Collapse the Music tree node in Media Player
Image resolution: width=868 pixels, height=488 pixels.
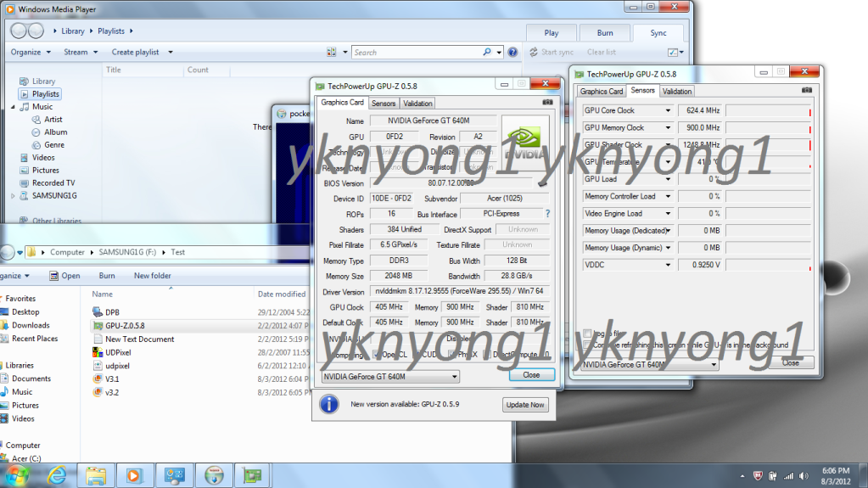(14, 107)
